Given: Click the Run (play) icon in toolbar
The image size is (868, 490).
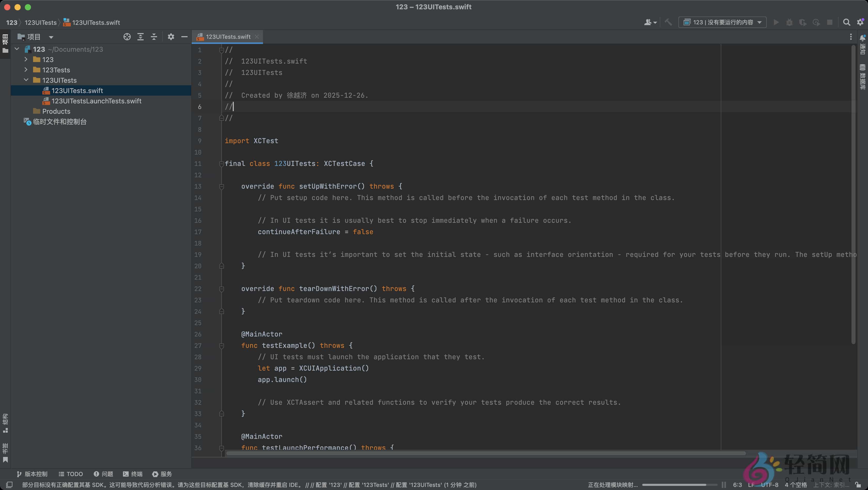Looking at the screenshot, I should click(776, 22).
